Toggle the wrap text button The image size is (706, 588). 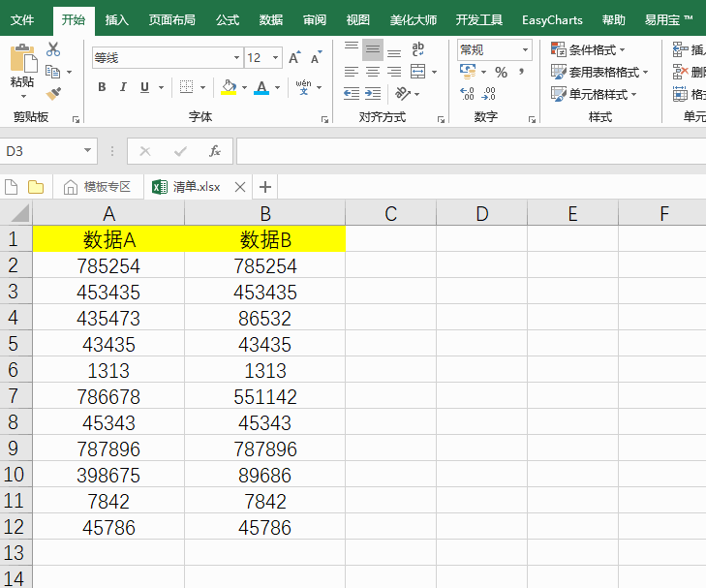point(418,49)
